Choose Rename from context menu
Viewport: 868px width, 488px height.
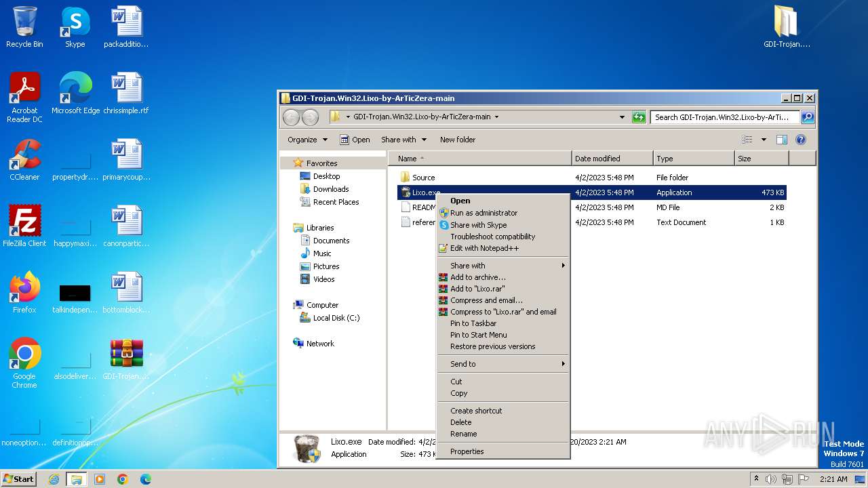tap(502, 434)
